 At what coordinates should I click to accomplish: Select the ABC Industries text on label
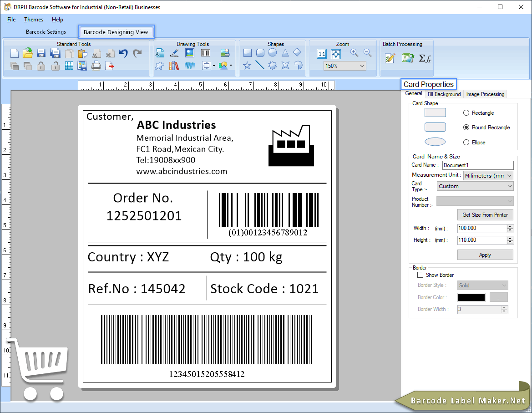click(177, 125)
